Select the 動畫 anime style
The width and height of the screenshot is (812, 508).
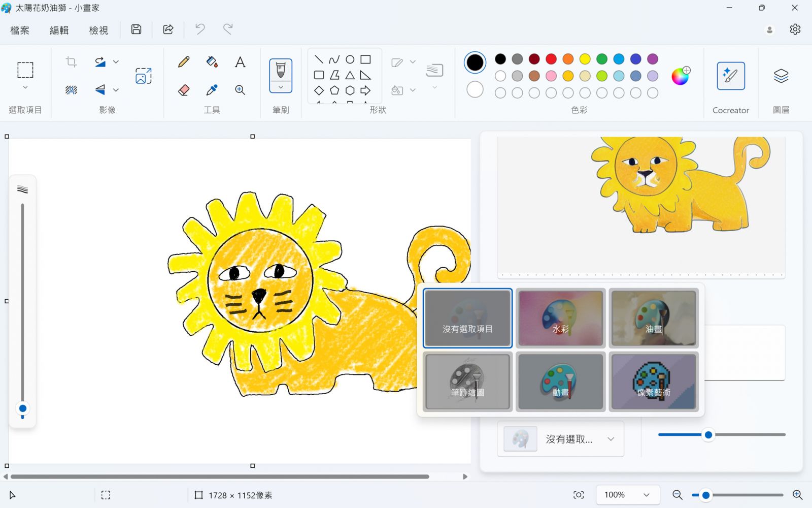coord(560,382)
